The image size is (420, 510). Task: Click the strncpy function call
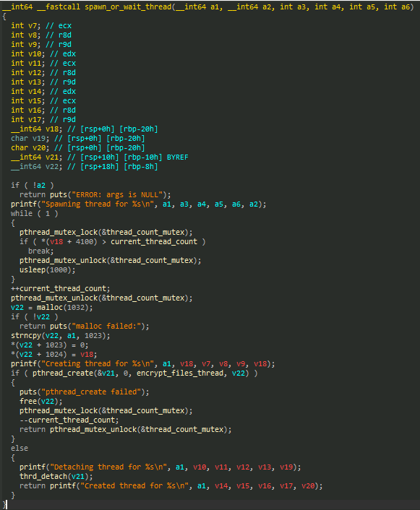pos(26,336)
